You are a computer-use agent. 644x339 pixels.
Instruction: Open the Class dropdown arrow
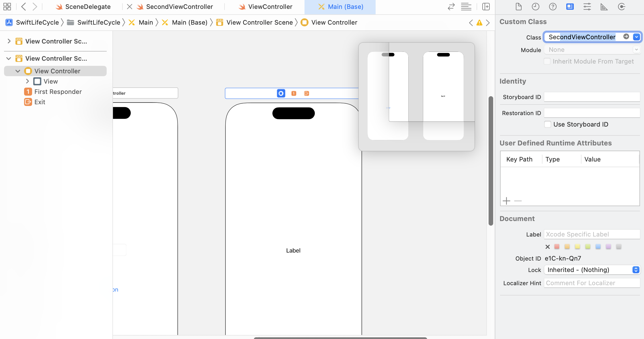point(637,37)
